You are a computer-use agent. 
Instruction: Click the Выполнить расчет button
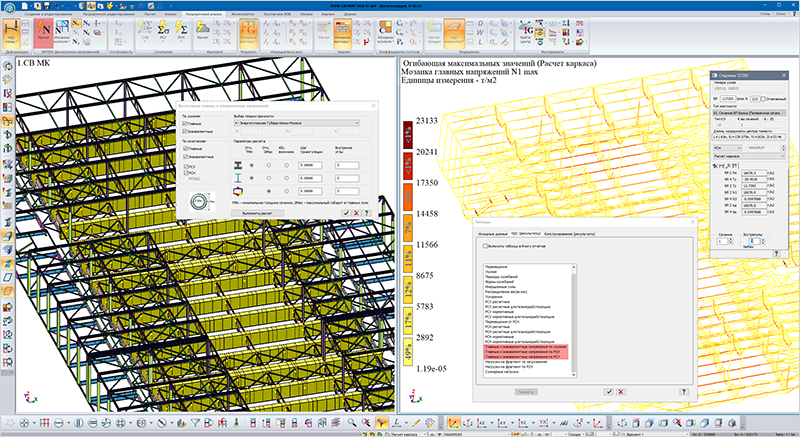[x=257, y=213]
